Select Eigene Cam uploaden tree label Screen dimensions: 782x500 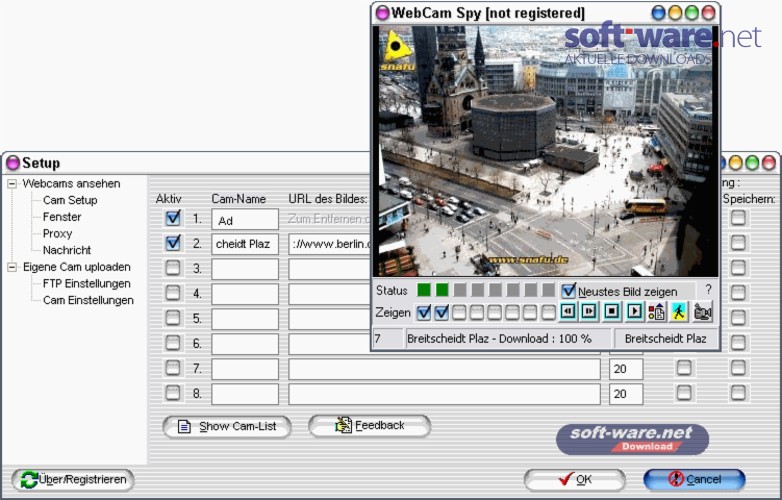coord(77,267)
